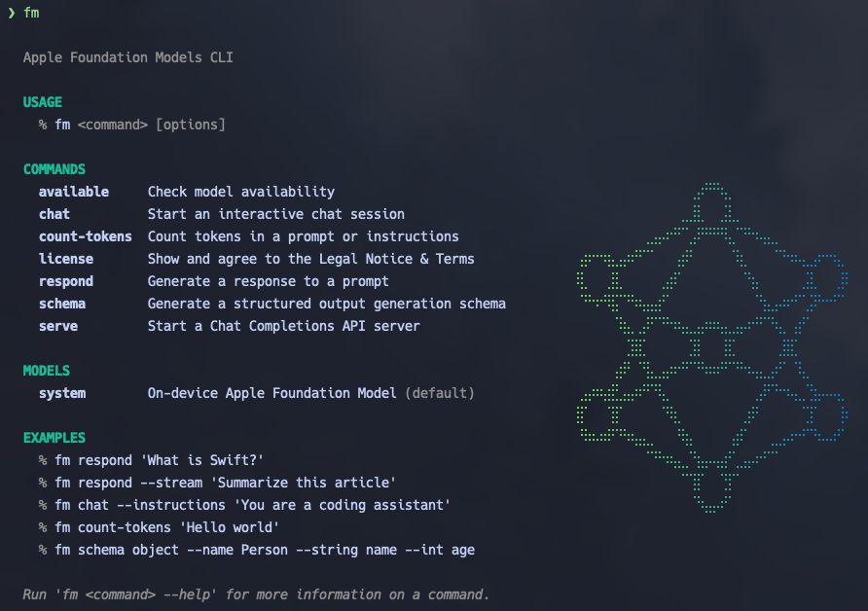Click the 'respond' command name
This screenshot has width=868, height=611.
(x=66, y=281)
